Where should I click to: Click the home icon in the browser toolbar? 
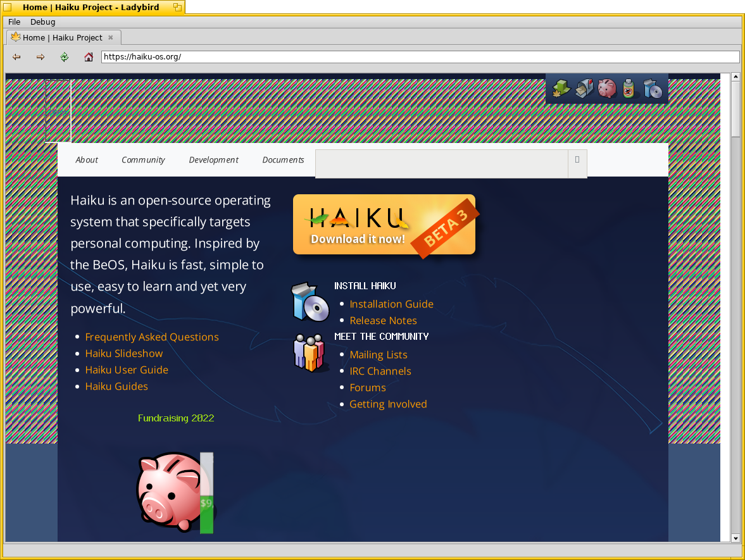pos(88,56)
